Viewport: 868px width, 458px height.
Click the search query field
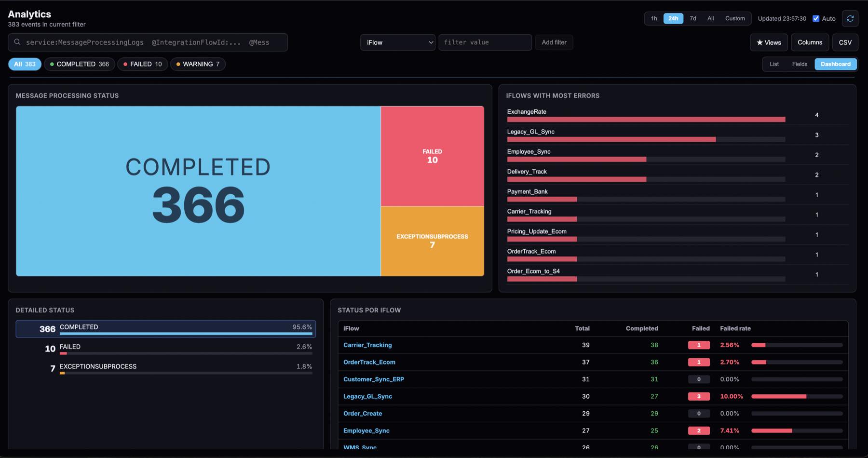[x=148, y=42]
